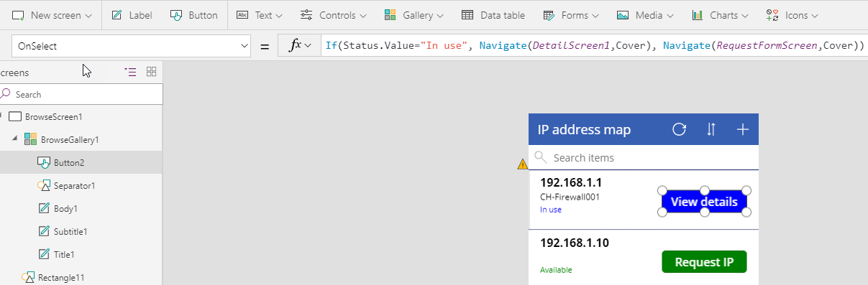Open the New screen dropdown
Image resolution: width=868 pixels, height=285 pixels.
[52, 15]
